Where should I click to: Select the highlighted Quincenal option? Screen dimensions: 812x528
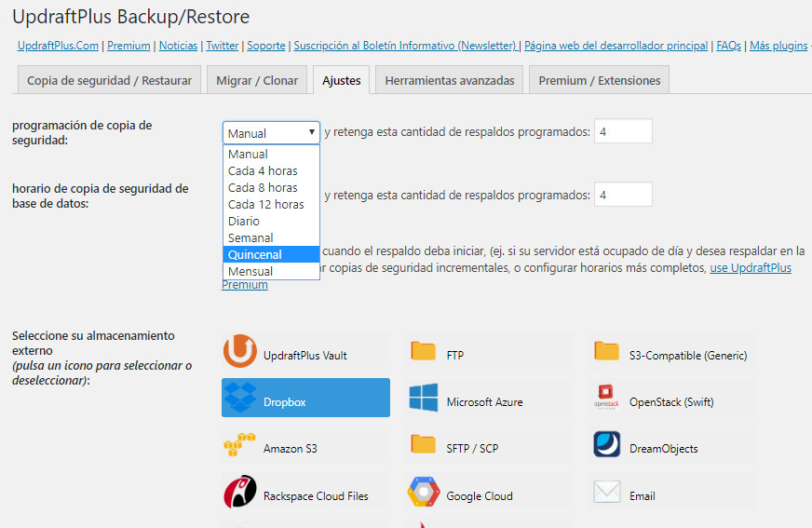[271, 254]
